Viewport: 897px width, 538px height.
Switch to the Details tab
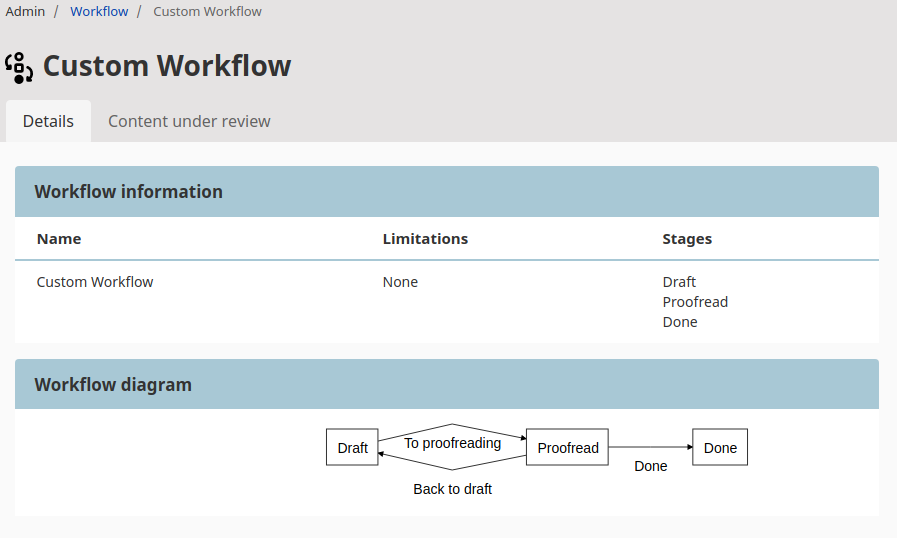48,121
